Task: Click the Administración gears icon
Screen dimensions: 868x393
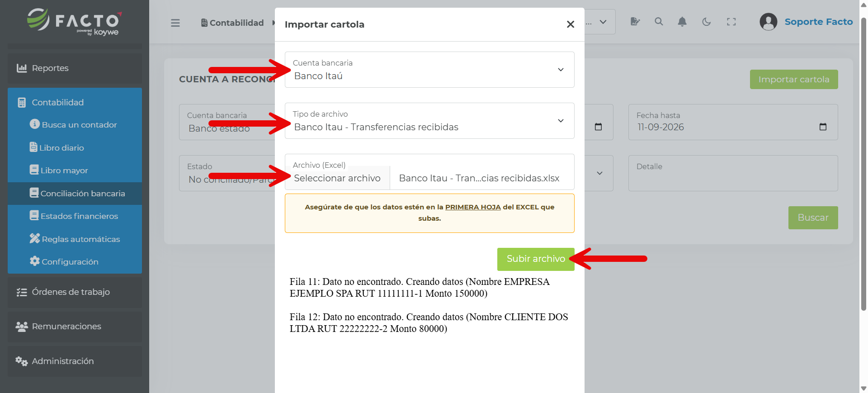Action: tap(22, 361)
